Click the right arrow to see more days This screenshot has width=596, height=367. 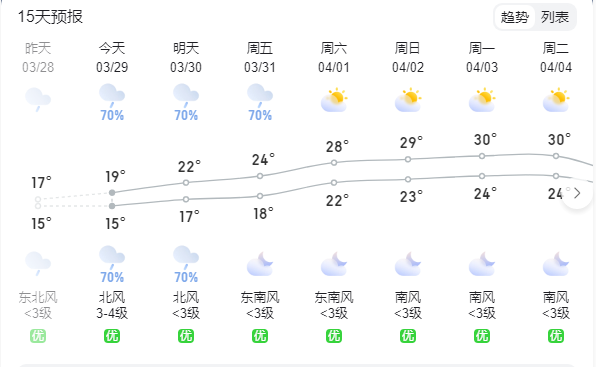tap(577, 193)
